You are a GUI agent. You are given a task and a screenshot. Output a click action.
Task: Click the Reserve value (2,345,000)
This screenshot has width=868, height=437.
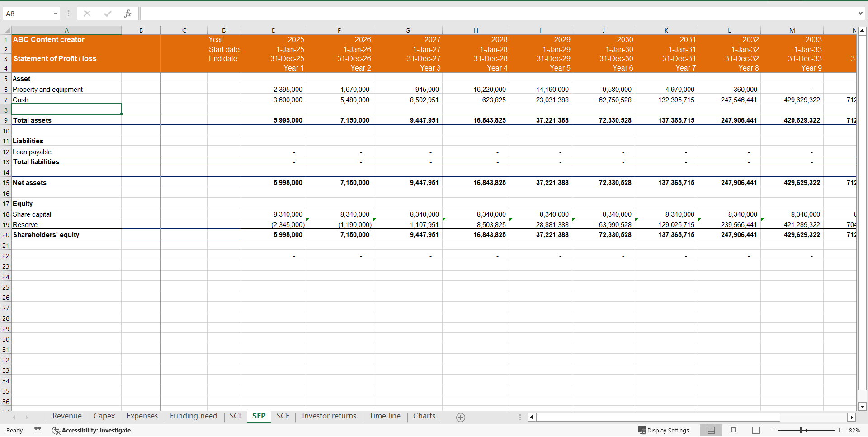point(273,225)
